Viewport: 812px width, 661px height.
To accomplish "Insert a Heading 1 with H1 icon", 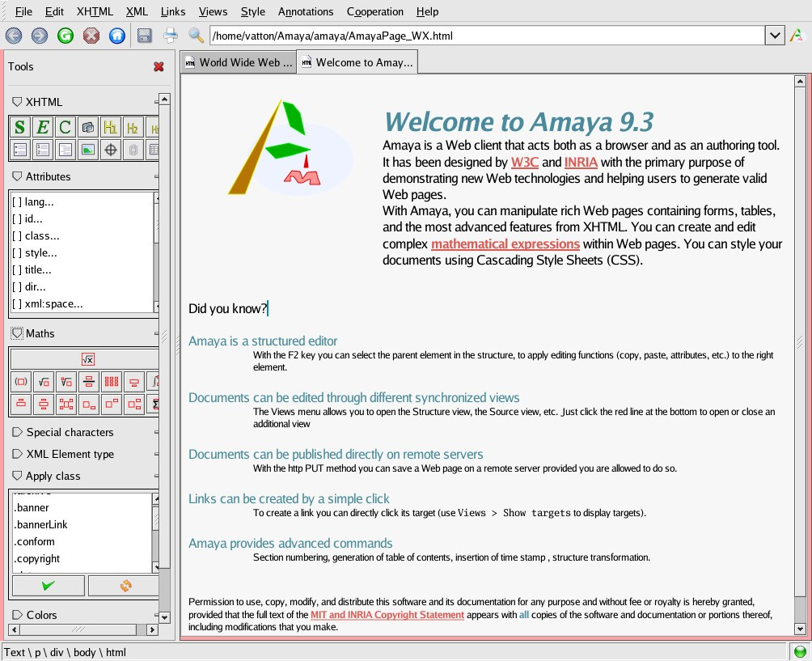I will pyautogui.click(x=110, y=127).
